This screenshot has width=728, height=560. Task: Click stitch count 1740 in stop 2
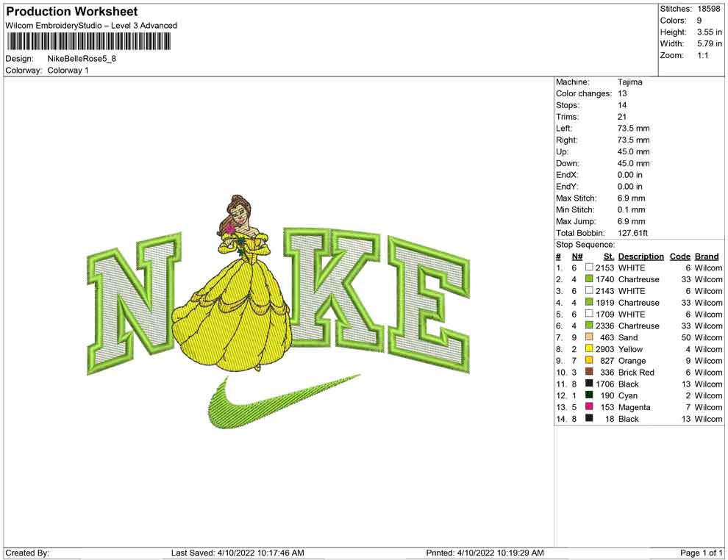pyautogui.click(x=605, y=279)
